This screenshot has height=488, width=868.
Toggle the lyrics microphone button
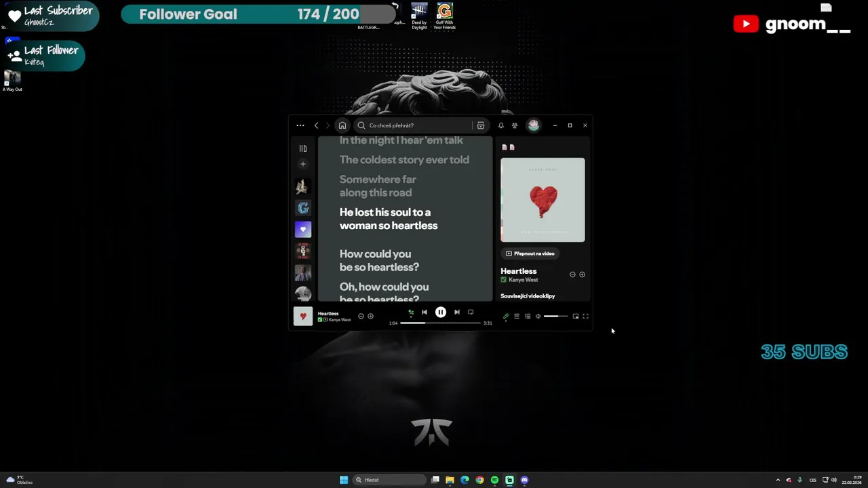(506, 317)
